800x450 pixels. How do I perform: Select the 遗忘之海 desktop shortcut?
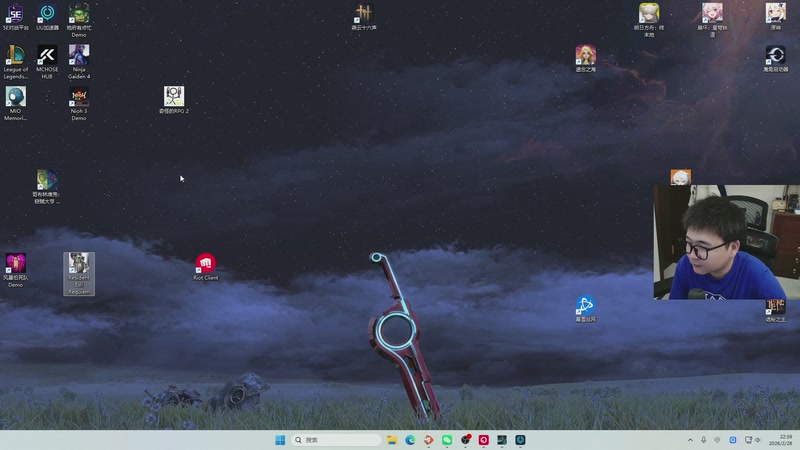tap(586, 59)
